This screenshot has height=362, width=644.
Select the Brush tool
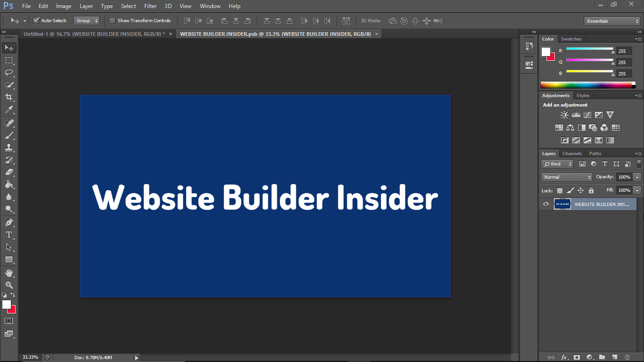tap(8, 134)
